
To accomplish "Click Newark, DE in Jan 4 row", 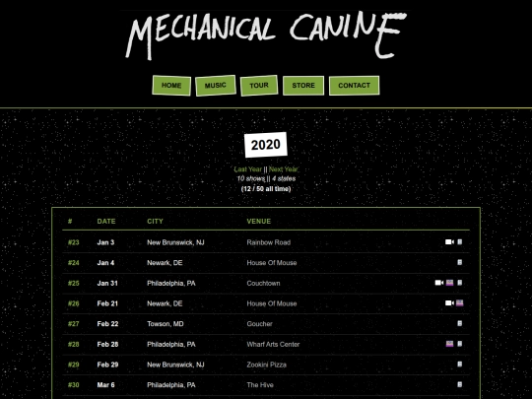I will [x=165, y=263].
